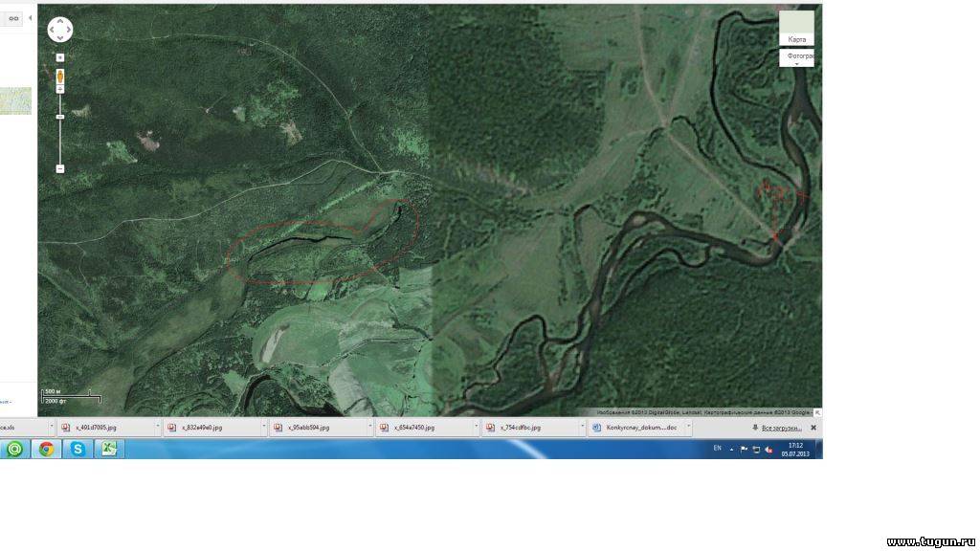
Task: Open downloaded file x_654a7450.jpg
Action: pos(413,428)
